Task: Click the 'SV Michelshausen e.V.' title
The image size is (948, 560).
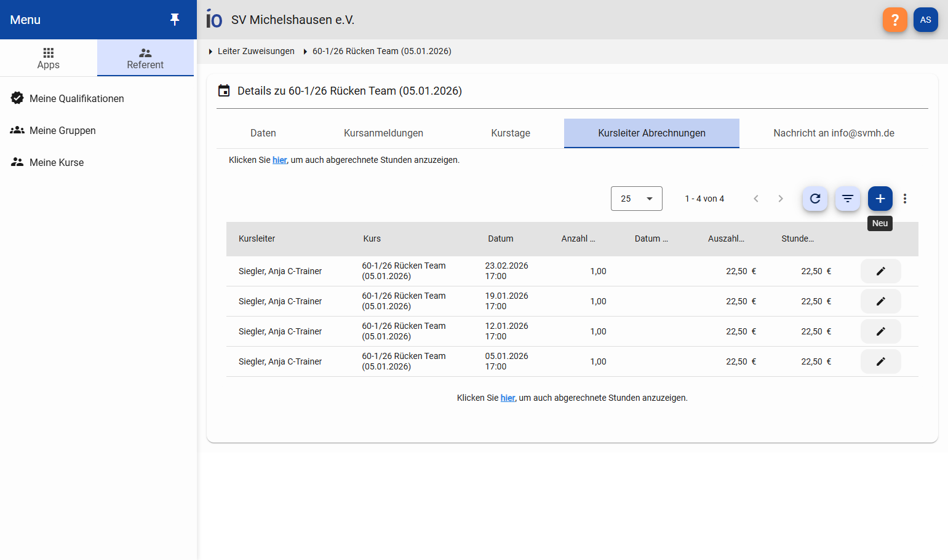Action: pos(293,20)
